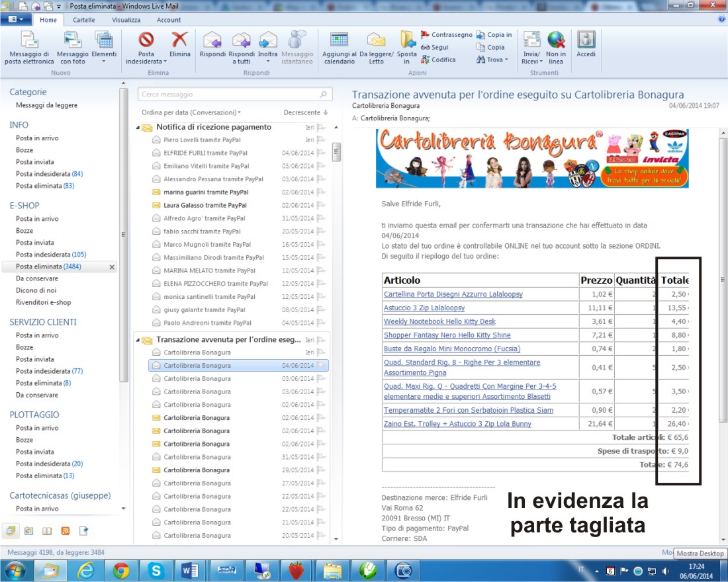Launch Google Chrome from the taskbar
The height and width of the screenshot is (582, 728).
(x=120, y=570)
